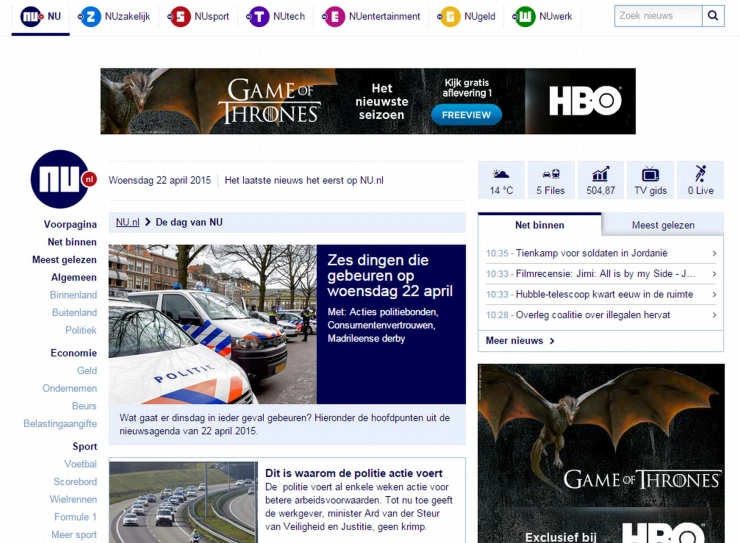Open NUentertainment magenta E icon
Viewport: 740px width, 543px height.
pos(334,17)
